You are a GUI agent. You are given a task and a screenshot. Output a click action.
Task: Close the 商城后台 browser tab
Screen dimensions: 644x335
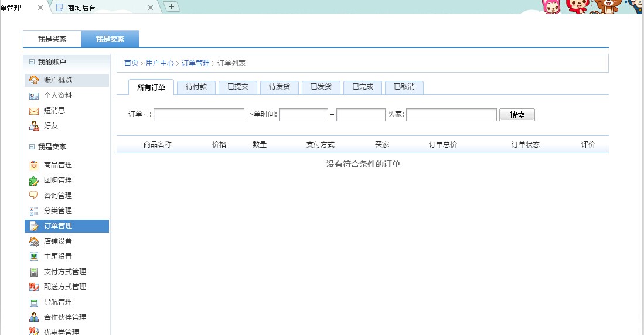click(x=151, y=8)
